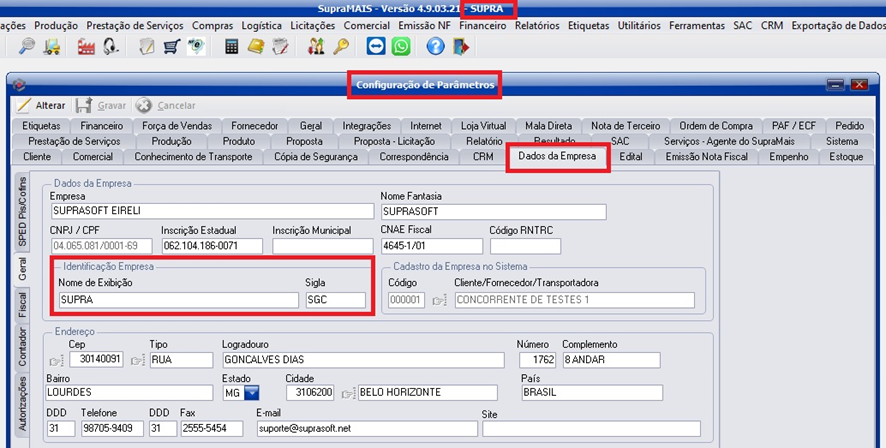
Task: Open lookup pointer beside Cep field
Action: coord(55,360)
